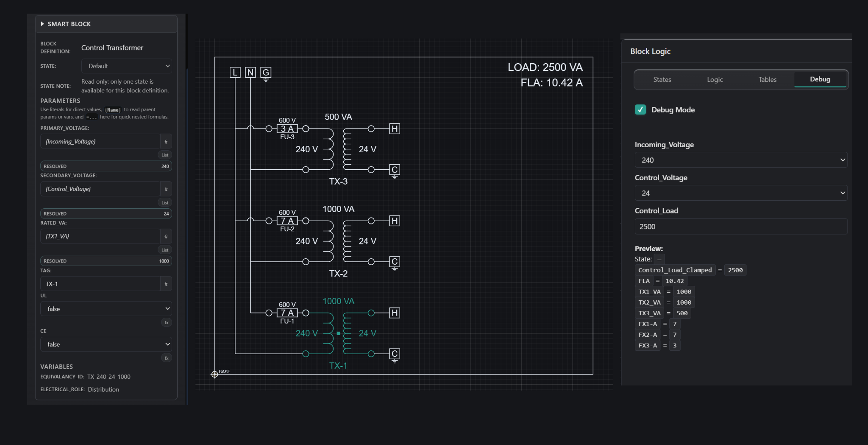
Task: Click the FLA preview value 10.42
Action: click(674, 281)
